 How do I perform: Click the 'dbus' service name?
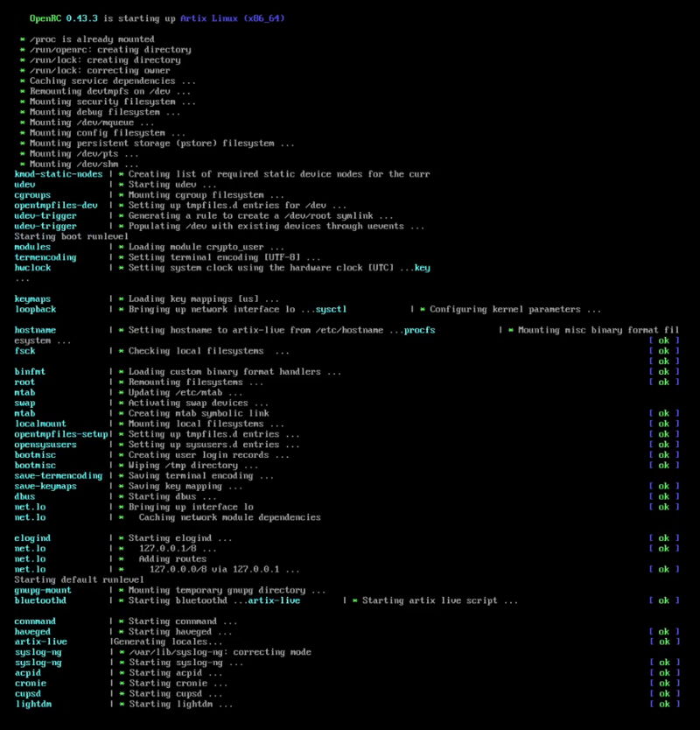pyautogui.click(x=24, y=497)
